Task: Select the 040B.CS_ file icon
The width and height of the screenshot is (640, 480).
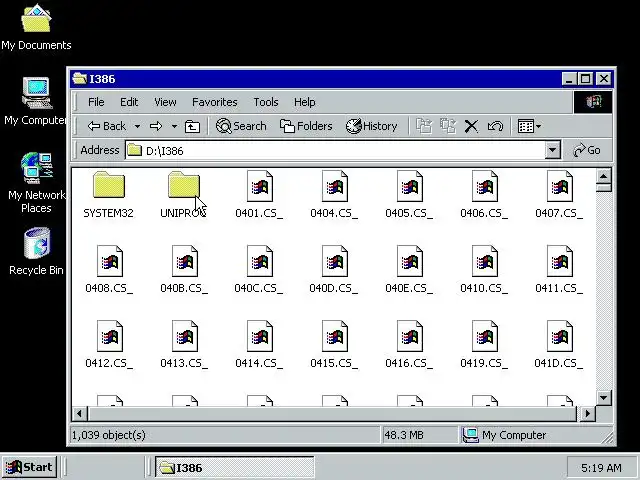Action: 184,261
